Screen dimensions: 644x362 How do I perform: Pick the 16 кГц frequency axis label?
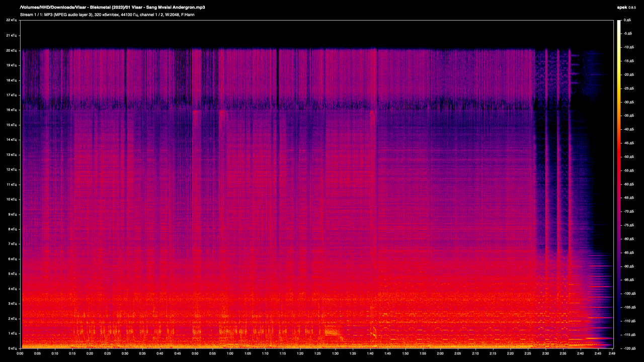pos(11,110)
